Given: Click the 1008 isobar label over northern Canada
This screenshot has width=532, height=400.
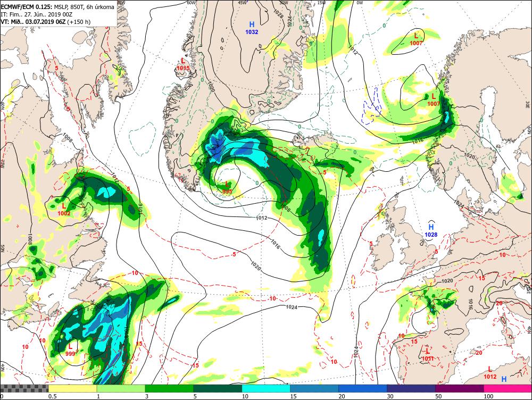Looking at the screenshot, I should click(x=68, y=137).
